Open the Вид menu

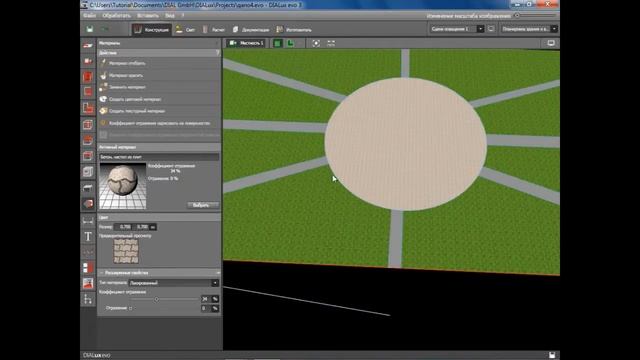tap(169, 16)
